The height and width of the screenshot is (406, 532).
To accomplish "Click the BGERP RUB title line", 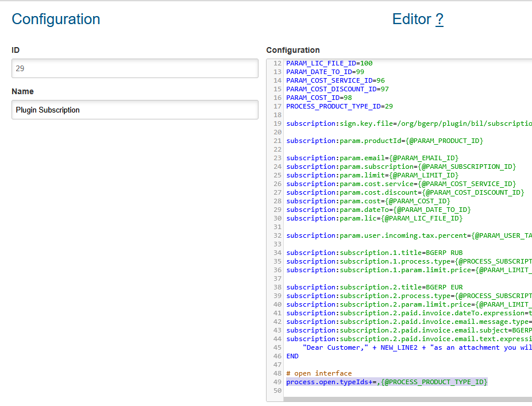I will pos(374,253).
